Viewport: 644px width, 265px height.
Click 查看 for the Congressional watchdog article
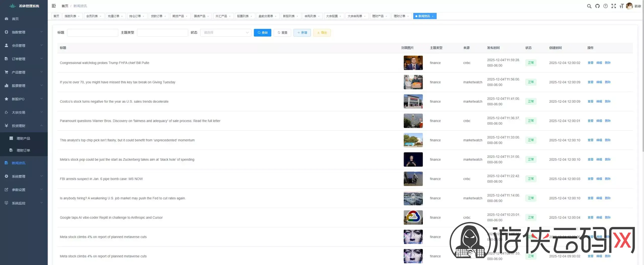click(x=590, y=63)
